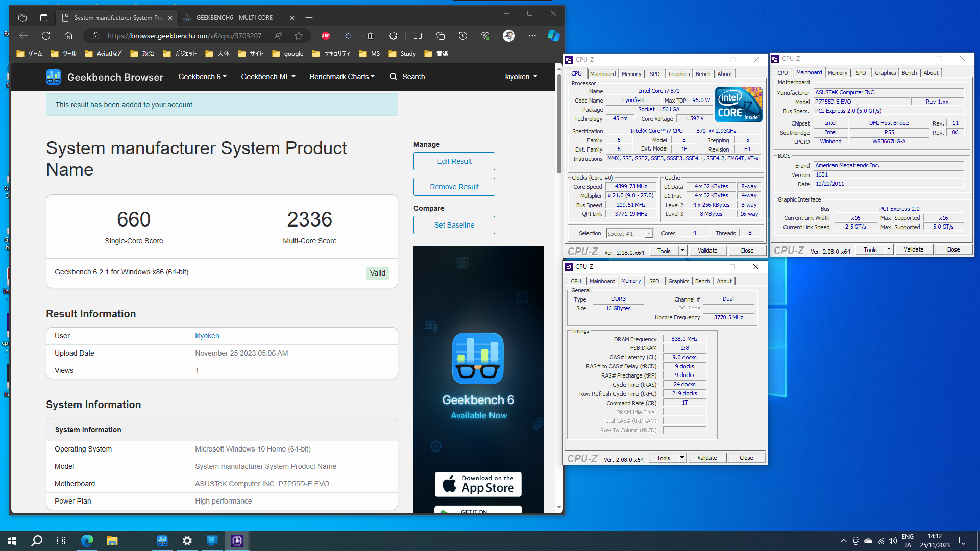Open the ABP adblock extension icon
980x551 pixels.
pos(326,36)
